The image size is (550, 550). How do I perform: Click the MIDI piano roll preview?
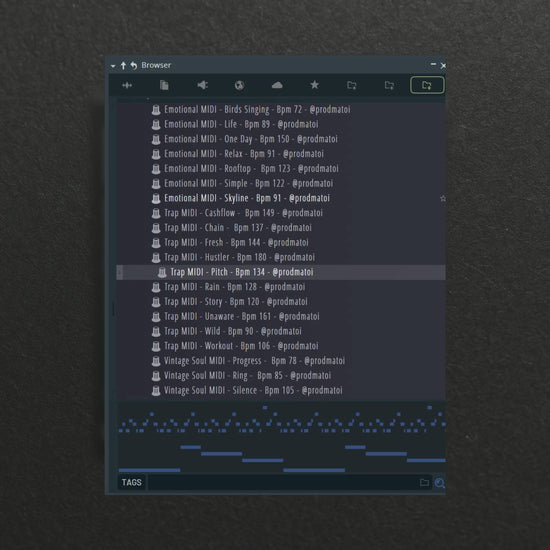tap(282, 438)
